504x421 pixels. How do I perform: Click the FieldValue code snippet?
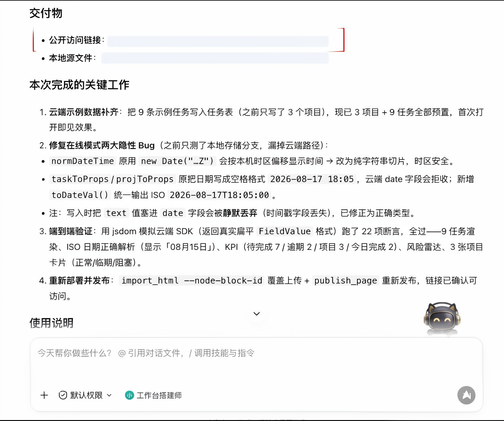[x=285, y=231]
